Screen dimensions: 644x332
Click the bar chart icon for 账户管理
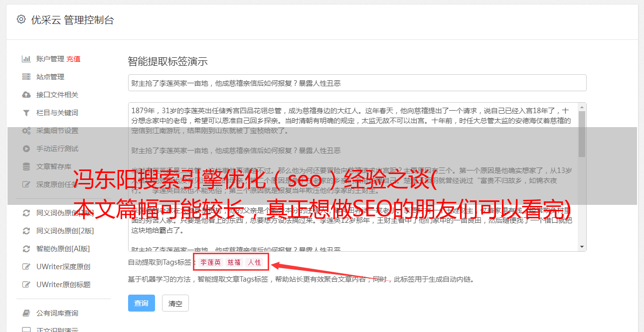coord(26,59)
